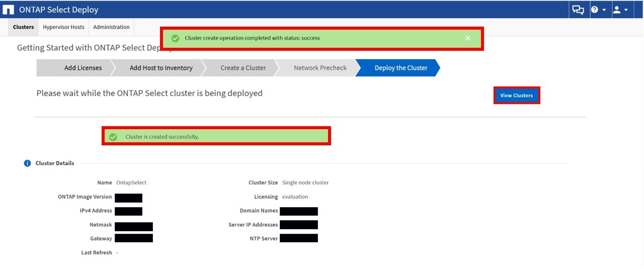Viewport: 644px width, 273px height.
Task: Click the OntapSelect cluster name value
Action: point(131,183)
